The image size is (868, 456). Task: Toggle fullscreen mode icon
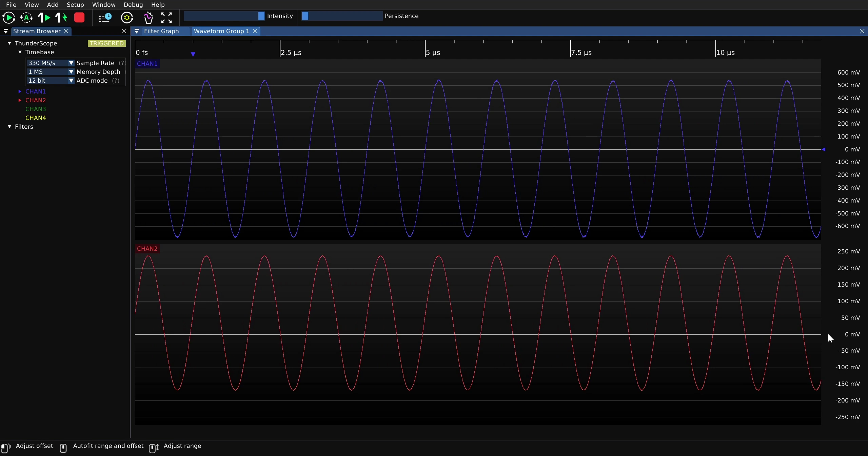coord(166,18)
